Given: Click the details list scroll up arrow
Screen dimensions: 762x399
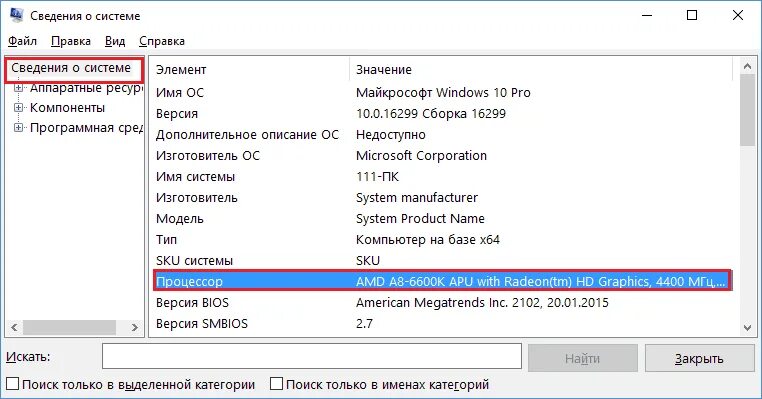Looking at the screenshot, I should (x=747, y=66).
